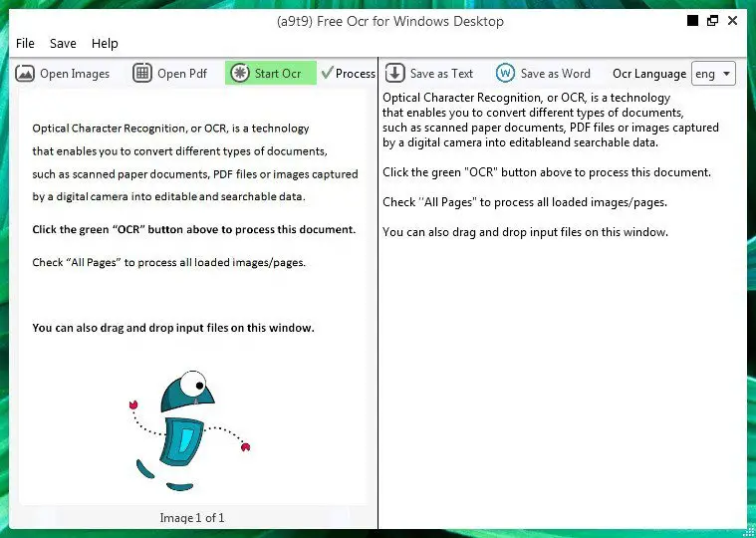Click the output line 'Click the green "OCR" button'

547,172
